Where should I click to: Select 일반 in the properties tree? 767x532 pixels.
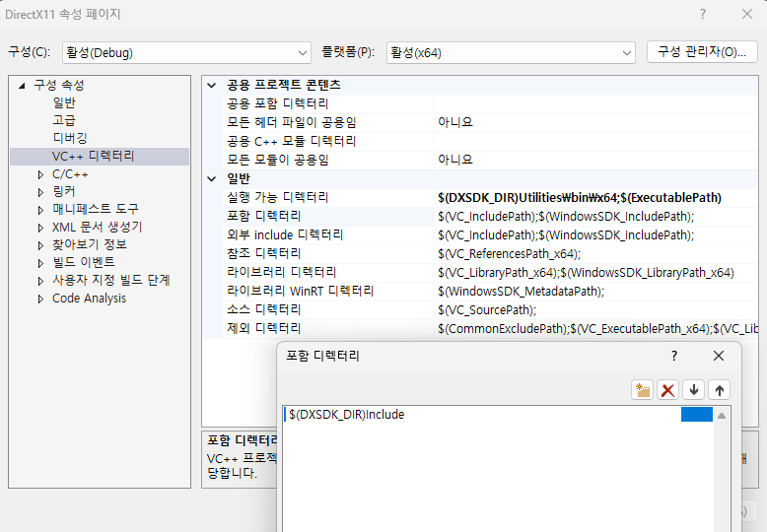(x=64, y=102)
